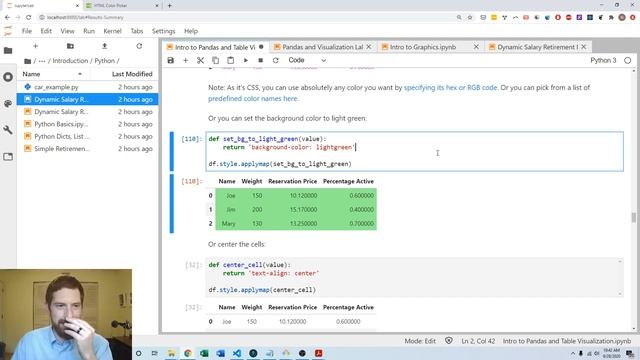640x360 pixels.
Task: Click Chrome reload page button
Action: click(29, 18)
